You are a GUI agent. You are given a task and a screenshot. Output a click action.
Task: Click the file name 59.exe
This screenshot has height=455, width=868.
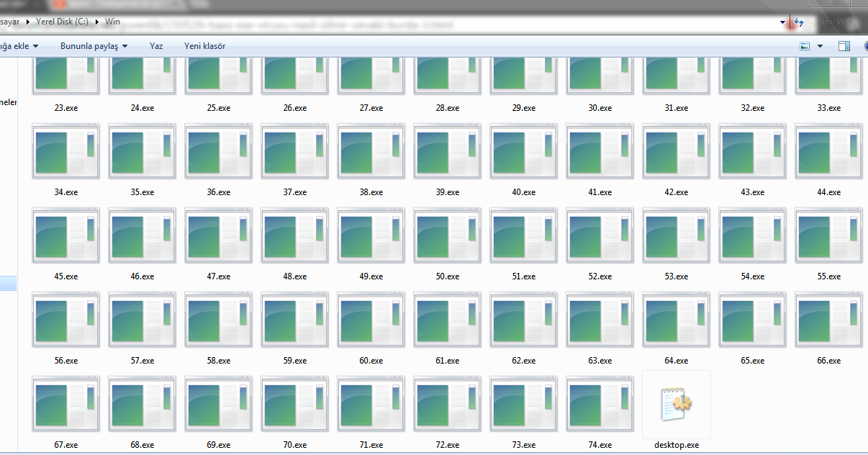click(x=295, y=361)
